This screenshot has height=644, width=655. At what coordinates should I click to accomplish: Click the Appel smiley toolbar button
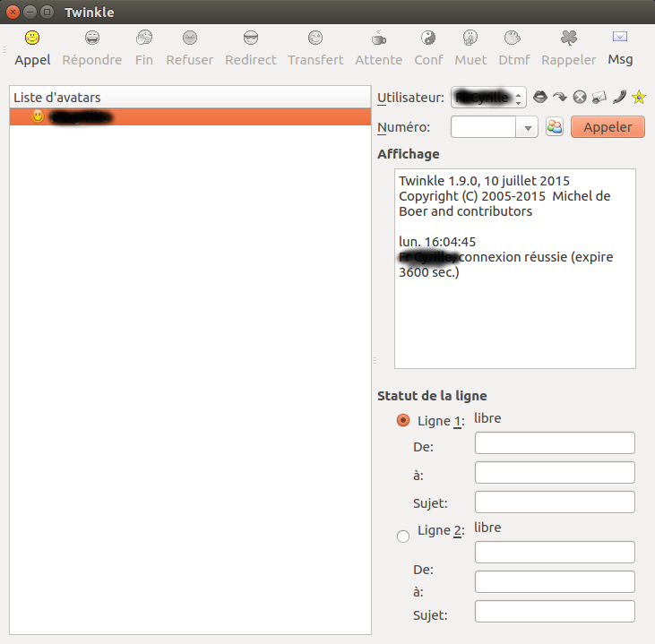32,48
